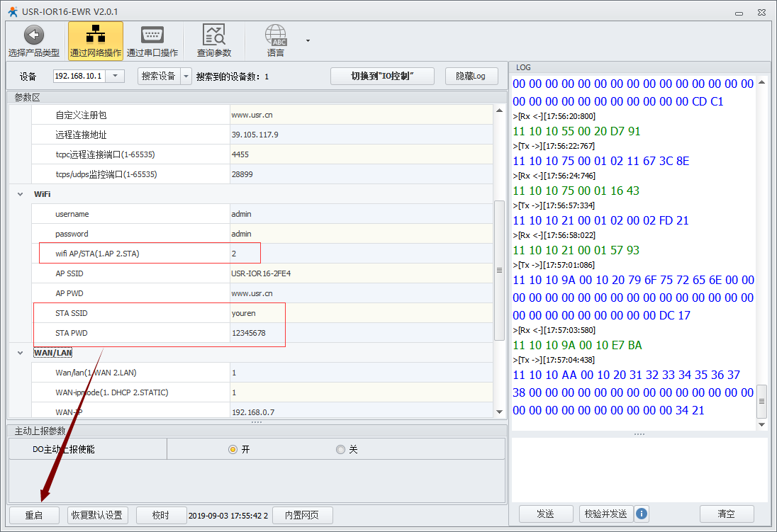Click the 清空 clear log button
Viewport: 777px width, 532px height.
[727, 514]
